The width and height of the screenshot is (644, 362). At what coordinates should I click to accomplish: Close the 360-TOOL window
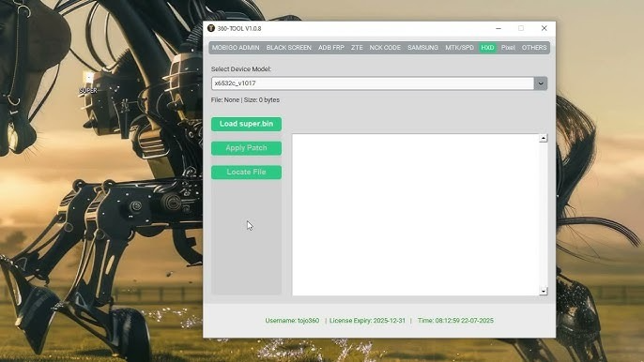click(x=544, y=28)
